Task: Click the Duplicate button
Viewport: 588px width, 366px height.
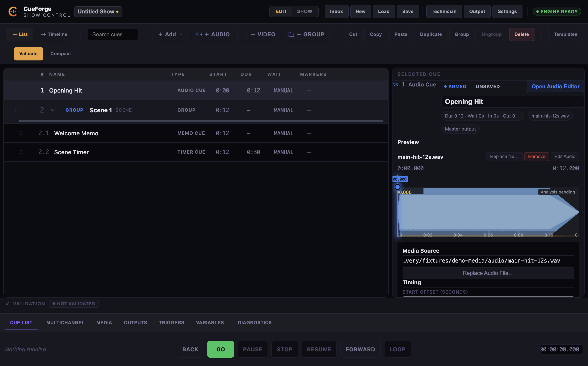Action: [431, 34]
